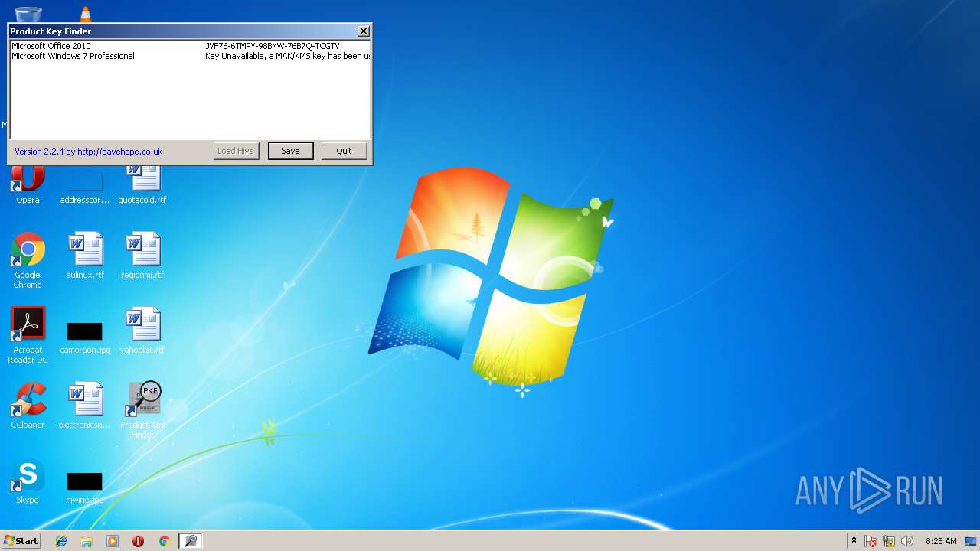Open Windows Media Player from the taskbar
This screenshot has height=551, width=980.
point(113,541)
